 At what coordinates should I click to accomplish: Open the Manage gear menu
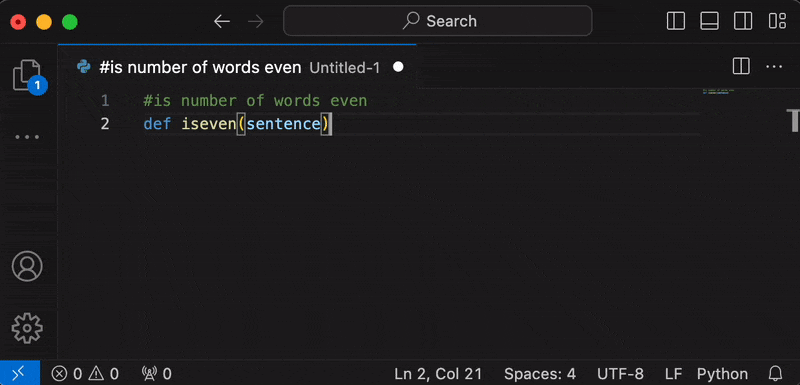click(x=28, y=328)
